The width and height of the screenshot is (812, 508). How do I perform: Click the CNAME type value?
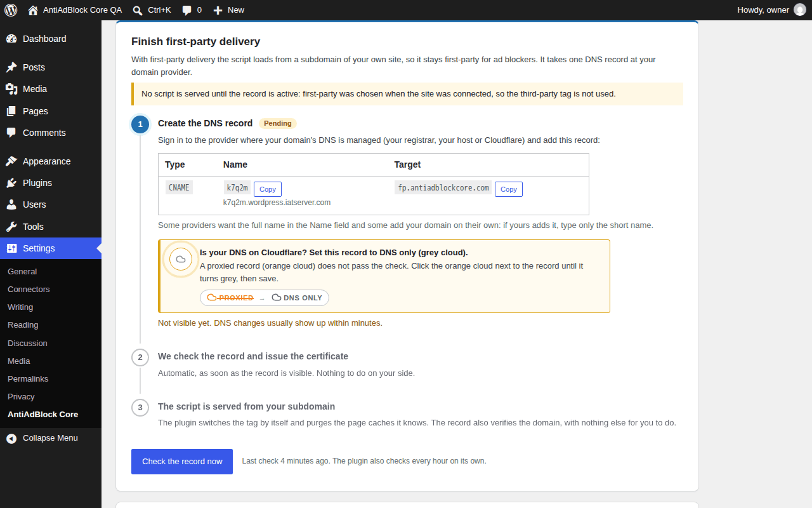click(179, 188)
